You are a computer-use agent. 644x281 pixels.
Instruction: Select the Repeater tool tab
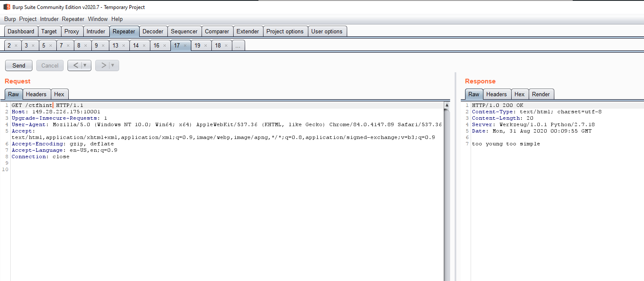tap(124, 31)
